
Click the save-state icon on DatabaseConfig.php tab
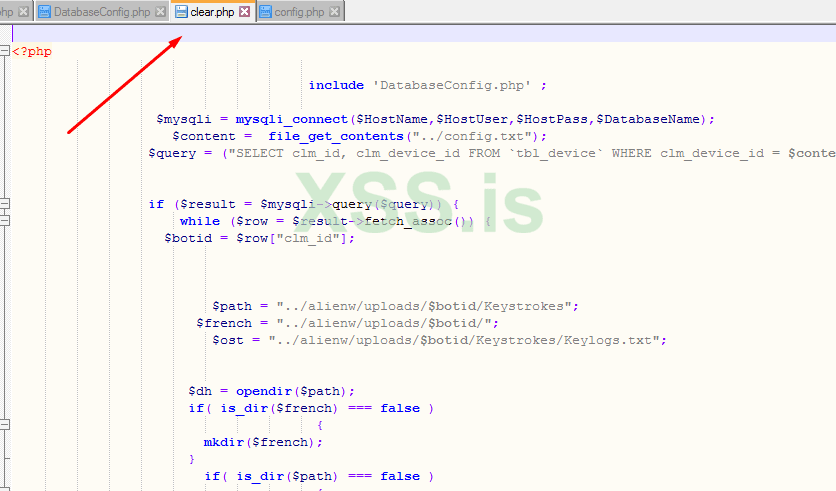click(x=44, y=12)
